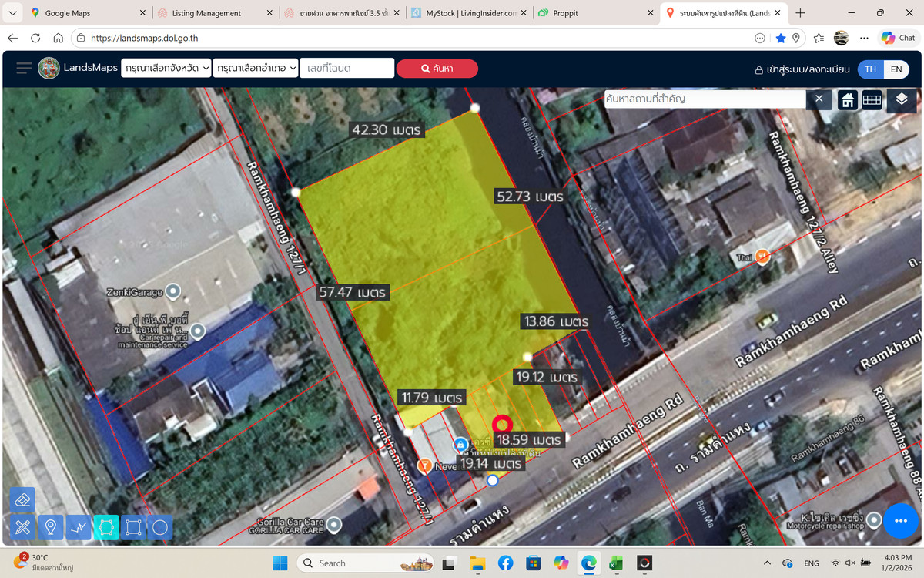Click the home icon to reset map view
Screen dimensions: 924x578
(847, 99)
